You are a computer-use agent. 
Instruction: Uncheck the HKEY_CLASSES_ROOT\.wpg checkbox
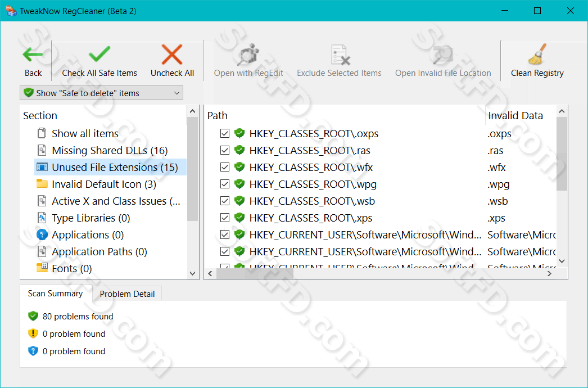point(225,184)
